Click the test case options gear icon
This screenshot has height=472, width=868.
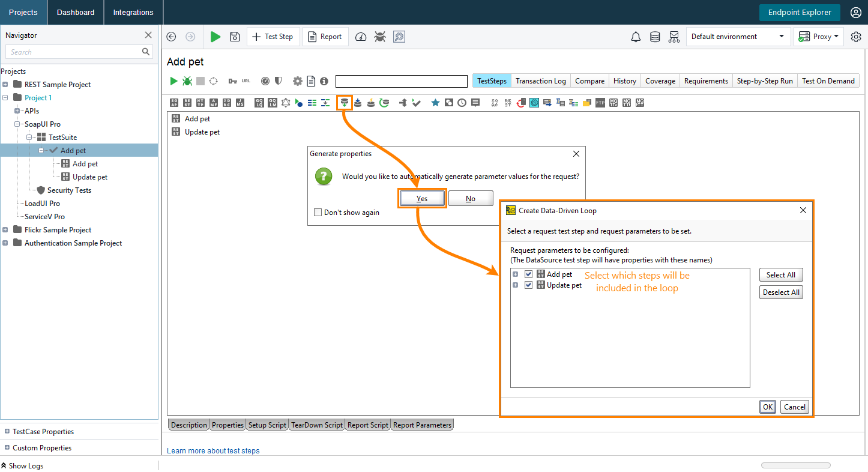[297, 81]
